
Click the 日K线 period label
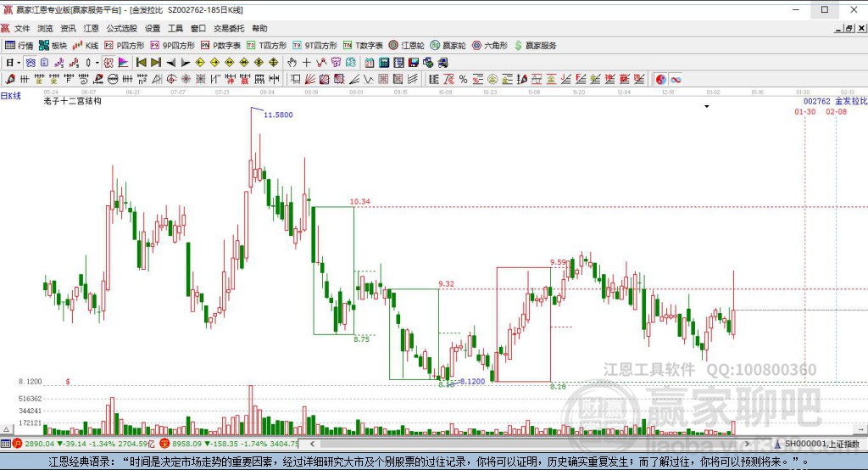(x=10, y=96)
